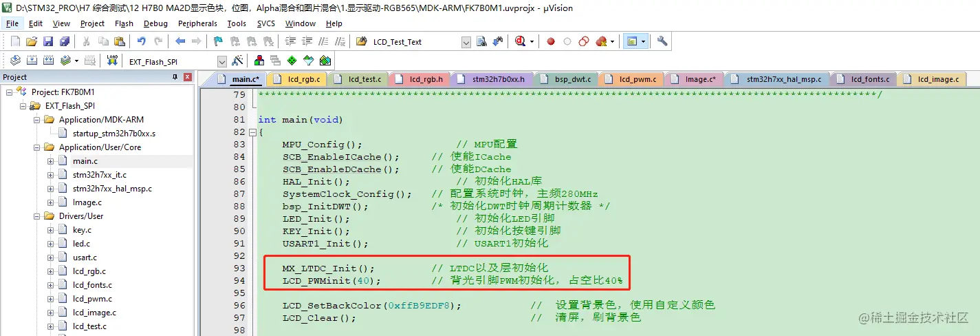
Task: Click the Save All icon
Action: (64, 42)
